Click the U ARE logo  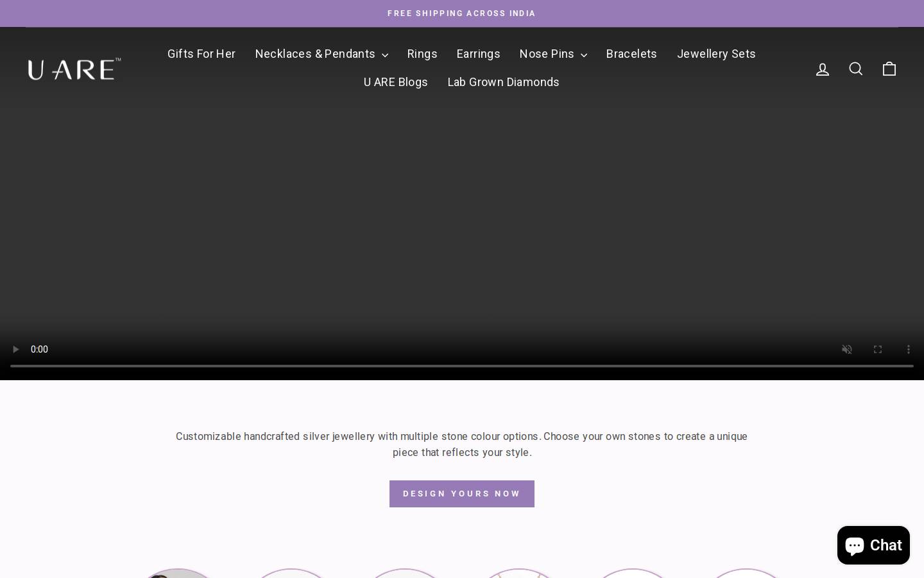pos(74,69)
